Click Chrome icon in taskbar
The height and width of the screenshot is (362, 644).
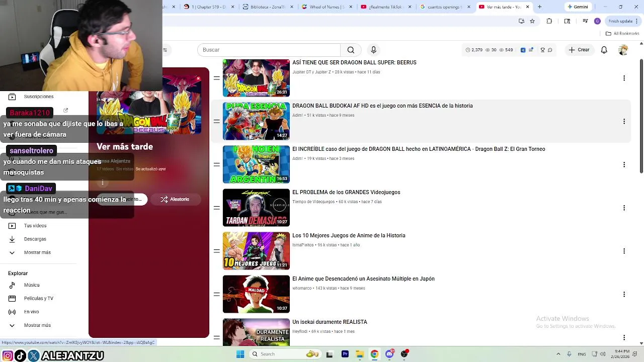tap(374, 354)
